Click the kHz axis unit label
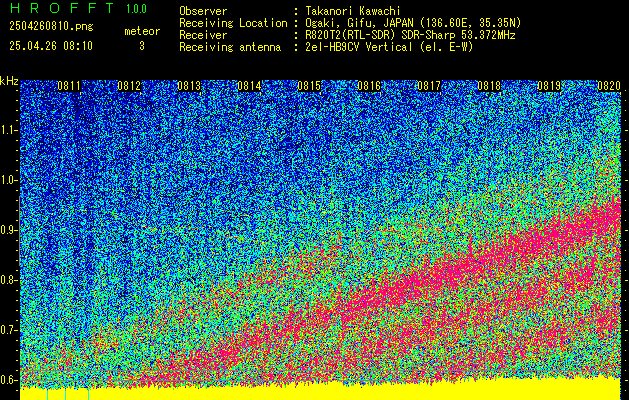The image size is (629, 400). tap(10, 81)
